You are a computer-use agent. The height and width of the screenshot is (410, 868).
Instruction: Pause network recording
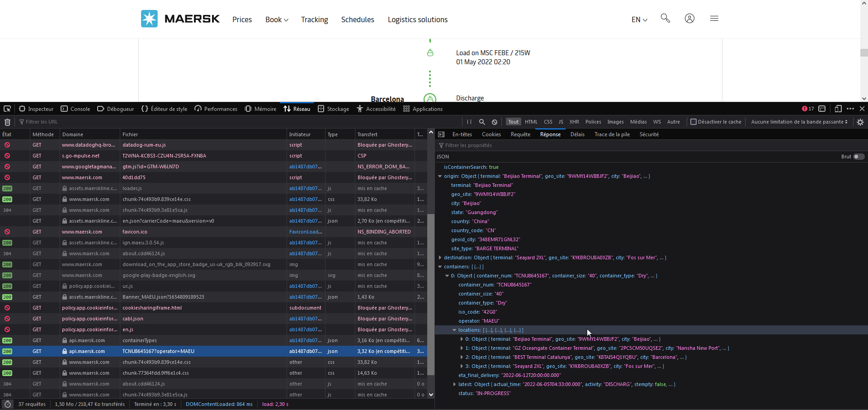469,122
